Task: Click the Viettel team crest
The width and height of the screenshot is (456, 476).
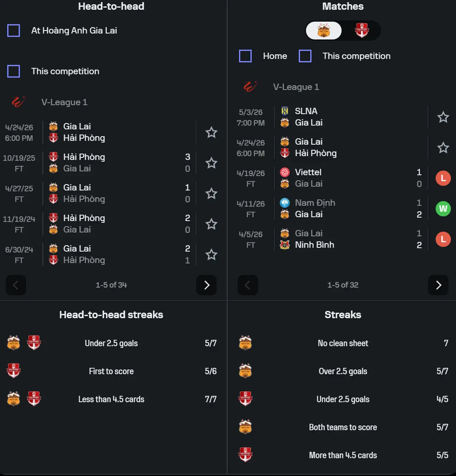Action: coord(285,172)
